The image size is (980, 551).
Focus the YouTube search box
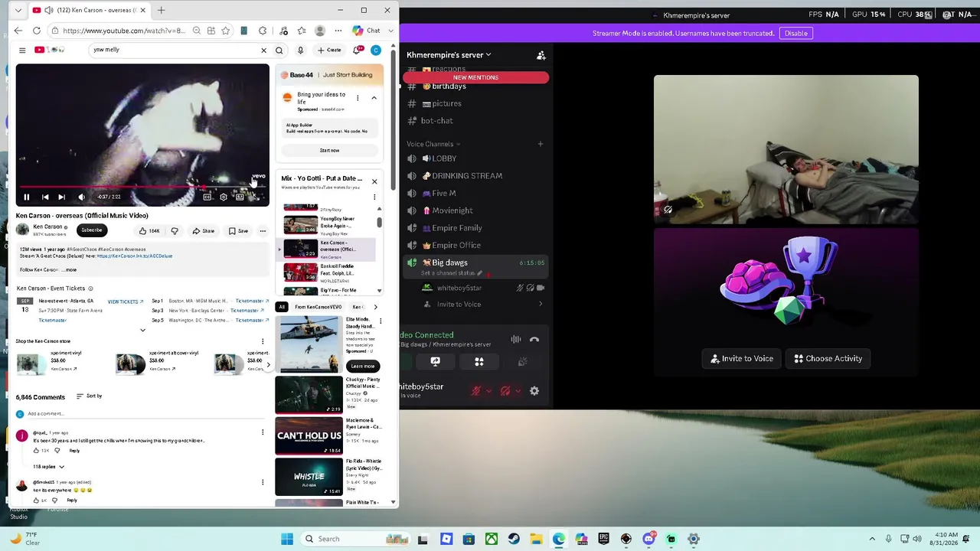coord(174,50)
